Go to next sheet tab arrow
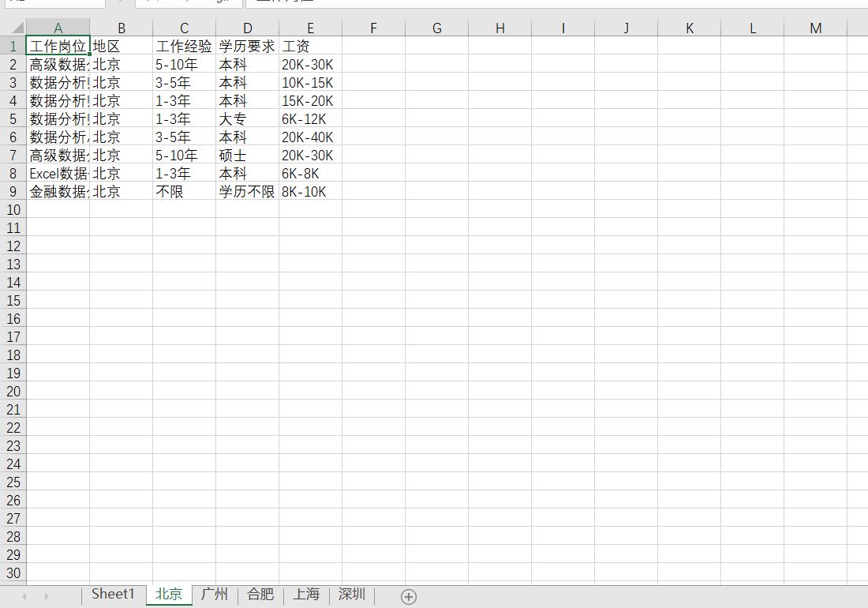This screenshot has height=608, width=868. (47, 596)
